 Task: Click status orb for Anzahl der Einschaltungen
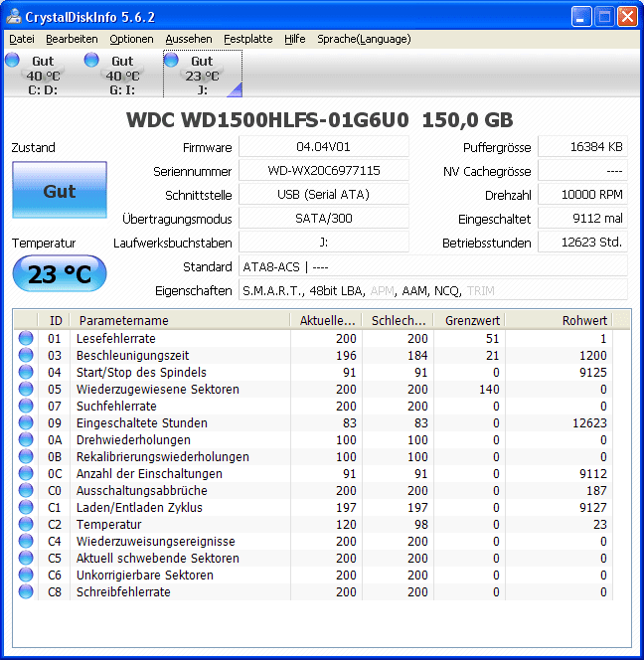pyautogui.click(x=26, y=473)
